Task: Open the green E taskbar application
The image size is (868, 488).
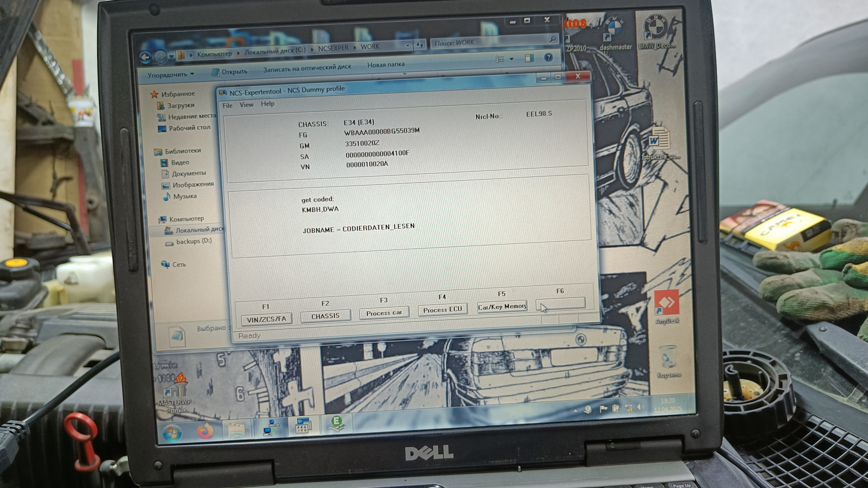Action: click(x=336, y=423)
